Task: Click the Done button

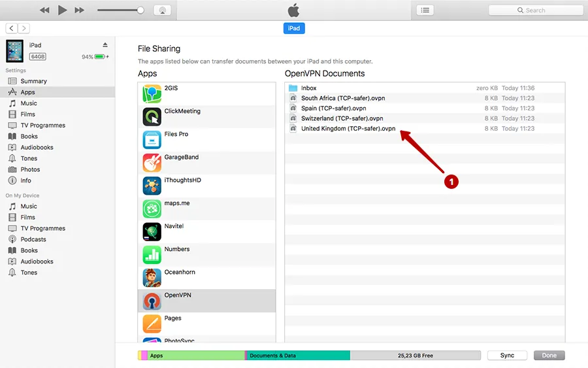Action: pos(549,355)
